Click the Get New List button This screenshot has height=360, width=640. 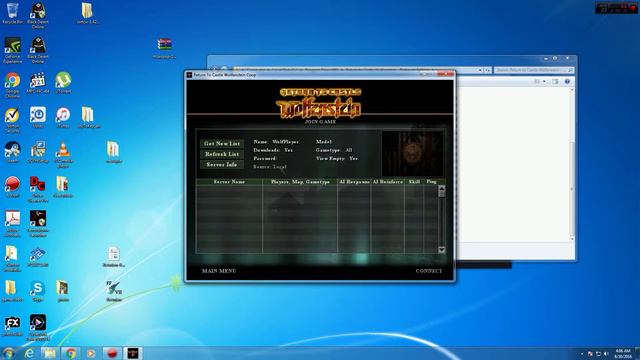222,143
